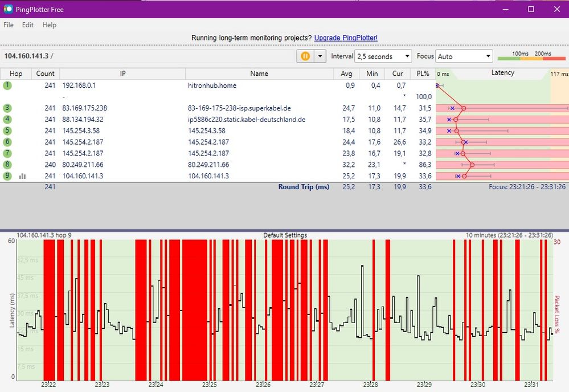This screenshot has width=569, height=392.
Task: Open the dropdown arrow beside pause button
Action: [x=320, y=56]
